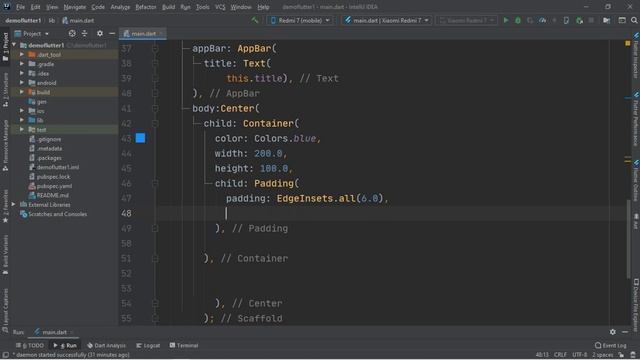Select main.dart tab in Run panel

click(54, 332)
